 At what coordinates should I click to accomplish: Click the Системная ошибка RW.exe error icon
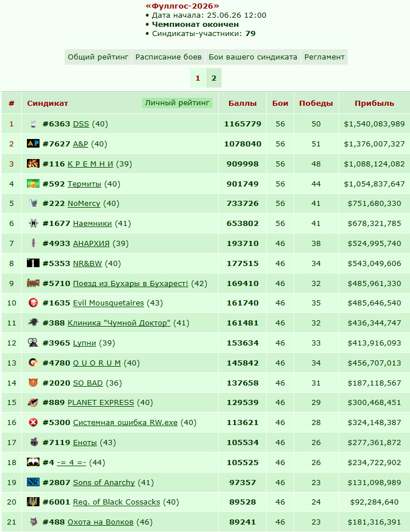(x=33, y=422)
